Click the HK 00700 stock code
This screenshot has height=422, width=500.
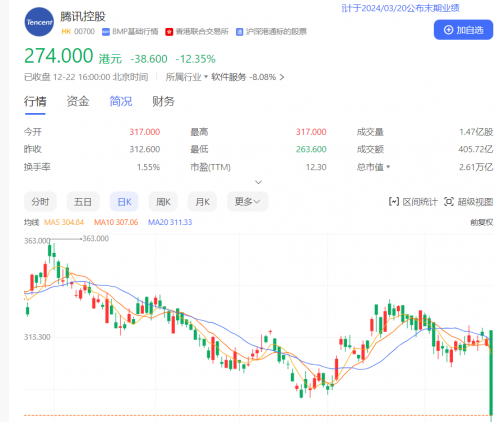tap(78, 32)
